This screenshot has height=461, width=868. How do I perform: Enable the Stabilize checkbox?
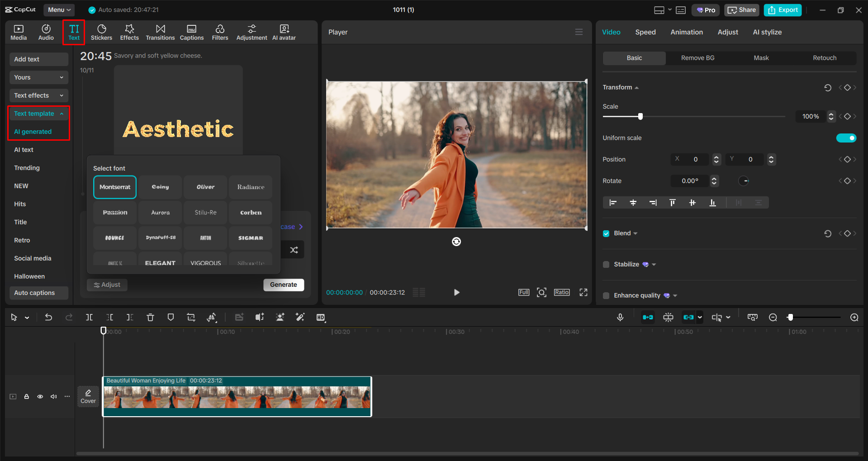[x=606, y=265]
